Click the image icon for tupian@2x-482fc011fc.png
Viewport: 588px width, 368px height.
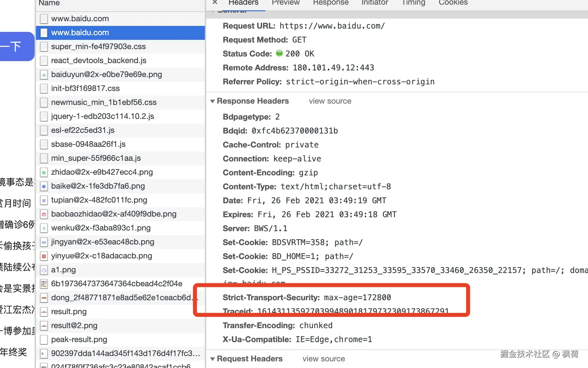point(44,200)
